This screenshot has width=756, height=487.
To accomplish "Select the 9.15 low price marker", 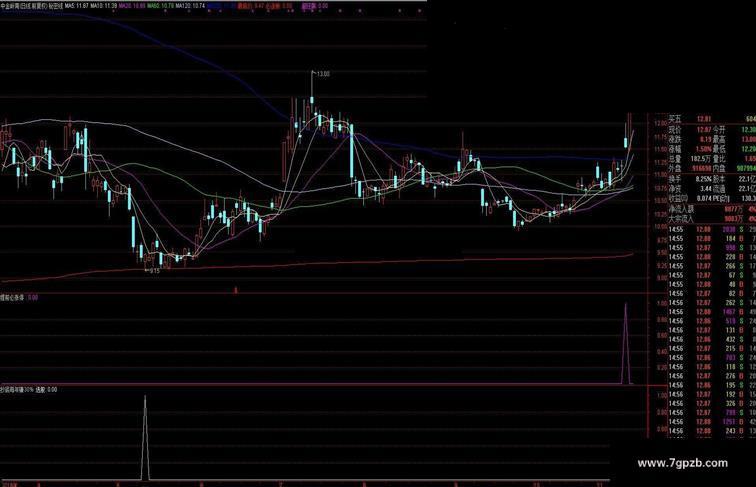I will pyautogui.click(x=154, y=271).
